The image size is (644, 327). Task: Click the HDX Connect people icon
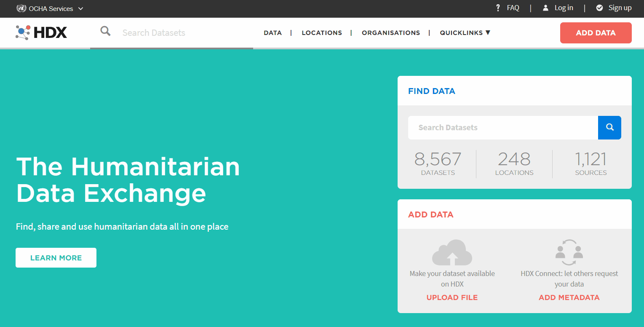pyautogui.click(x=569, y=252)
